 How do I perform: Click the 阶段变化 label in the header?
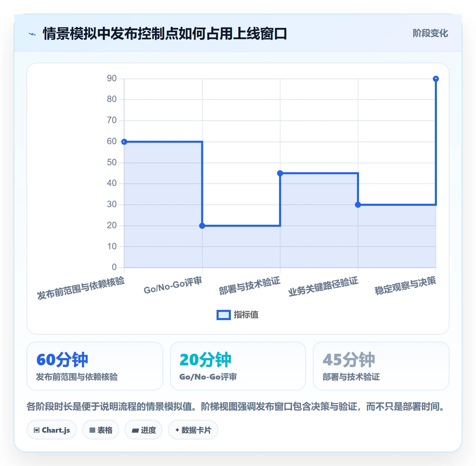(x=430, y=33)
